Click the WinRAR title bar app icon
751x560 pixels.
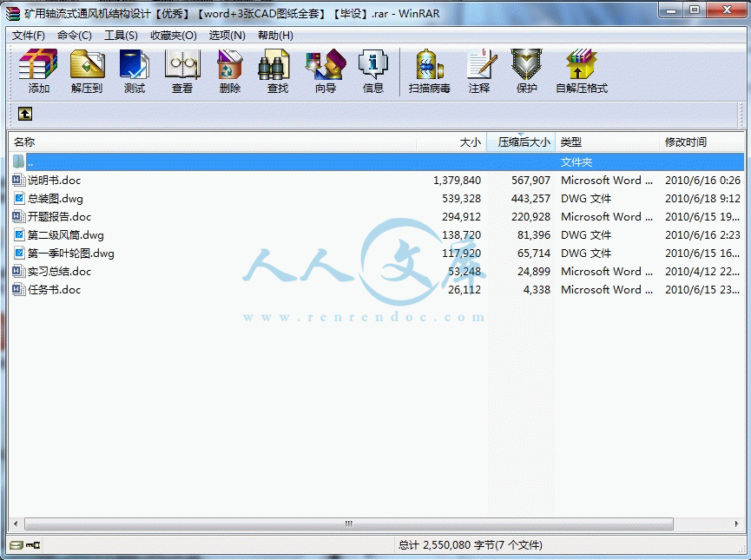click(x=13, y=13)
